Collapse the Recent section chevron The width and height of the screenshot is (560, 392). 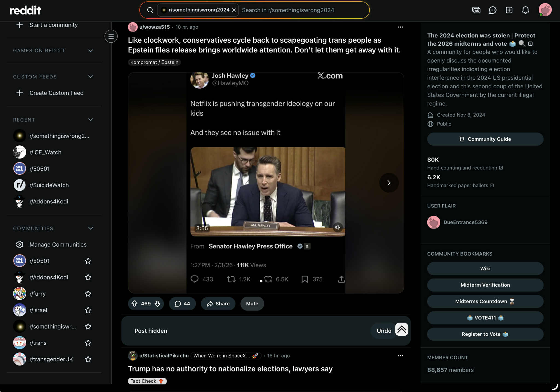[91, 120]
